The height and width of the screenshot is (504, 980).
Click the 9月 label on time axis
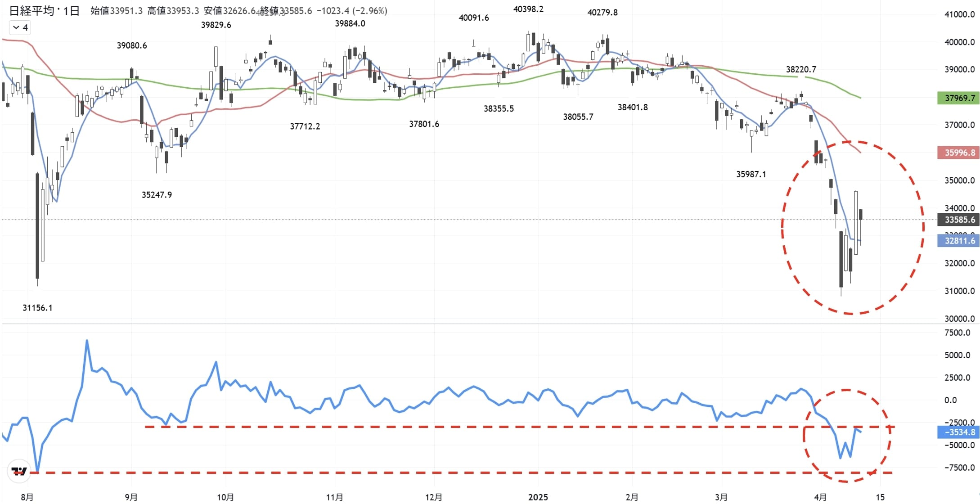coord(131,497)
